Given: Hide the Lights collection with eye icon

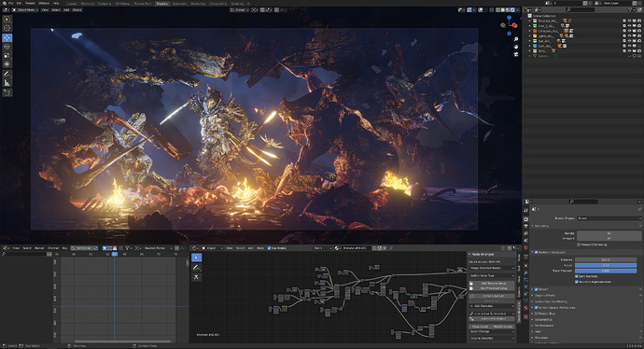Looking at the screenshot, I should click(x=629, y=35).
